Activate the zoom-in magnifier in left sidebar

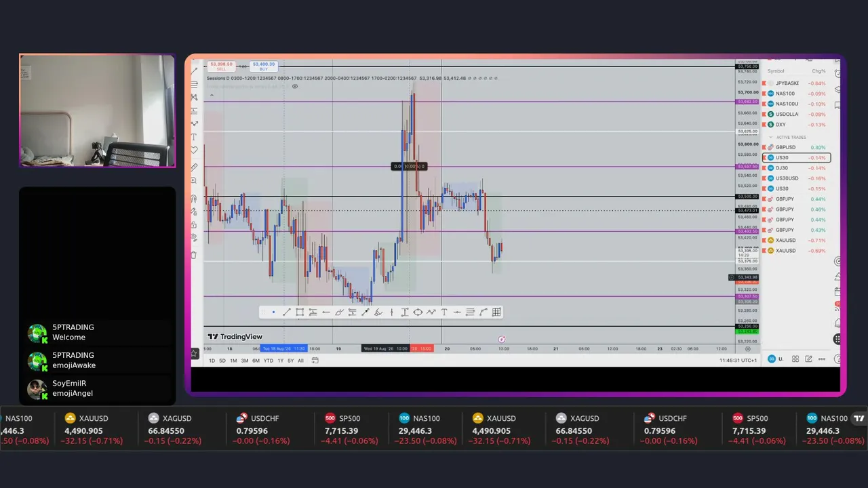[194, 181]
